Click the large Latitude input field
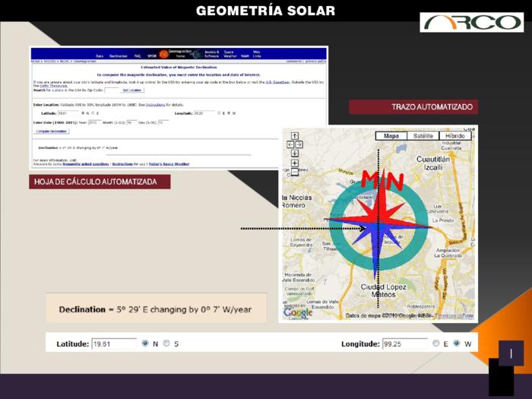Image resolution: width=532 pixels, height=399 pixels. pyautogui.click(x=114, y=344)
